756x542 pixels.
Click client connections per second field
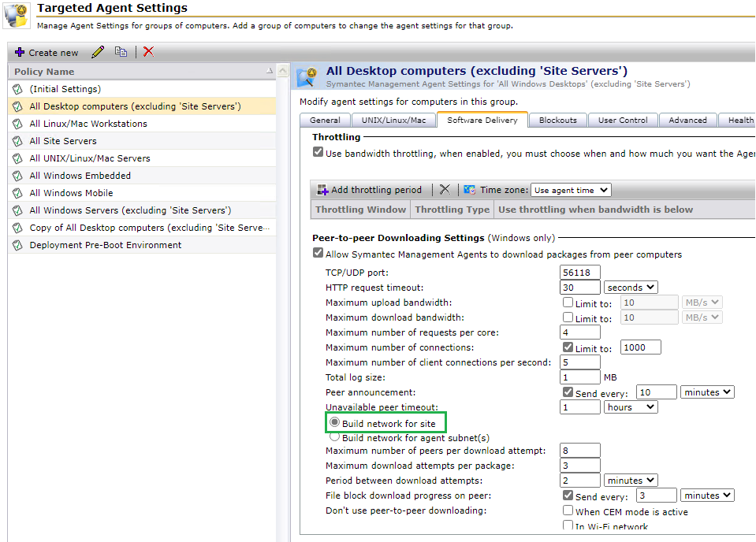[x=580, y=362]
